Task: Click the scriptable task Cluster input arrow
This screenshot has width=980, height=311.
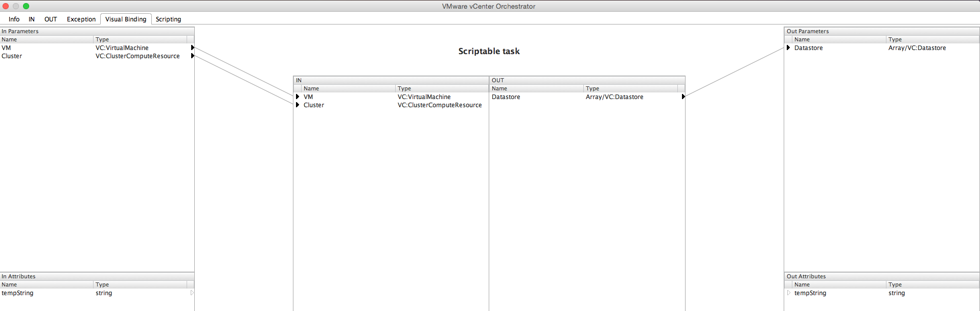Action: point(298,105)
